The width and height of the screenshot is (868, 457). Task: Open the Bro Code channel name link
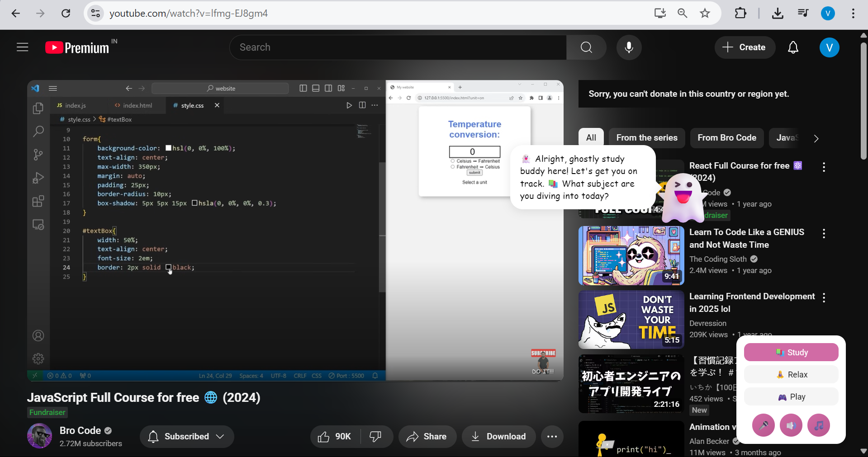[x=80, y=430]
